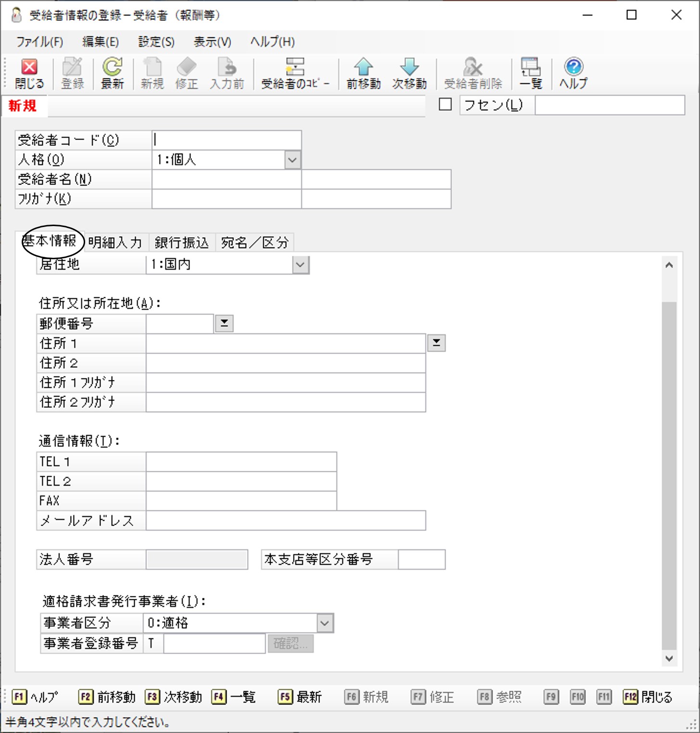The image size is (700, 733).
Task: Open the 居住地 dropdown
Action: [x=300, y=265]
